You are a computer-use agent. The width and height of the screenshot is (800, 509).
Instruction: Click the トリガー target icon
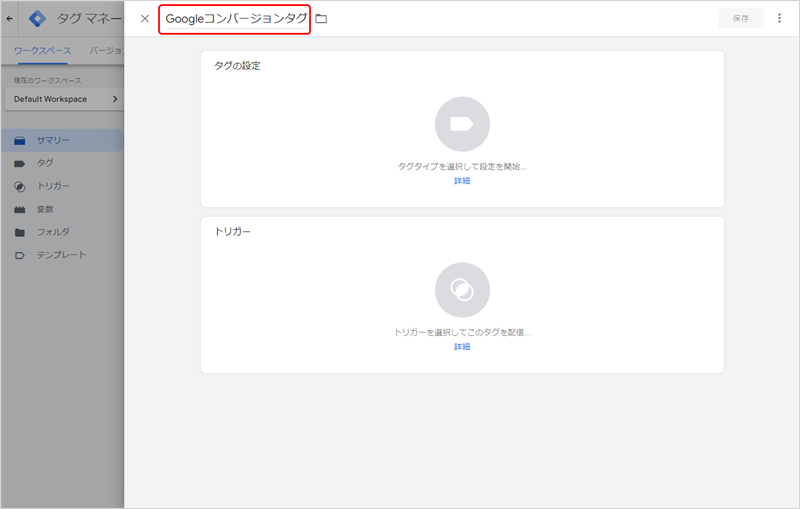click(20, 187)
